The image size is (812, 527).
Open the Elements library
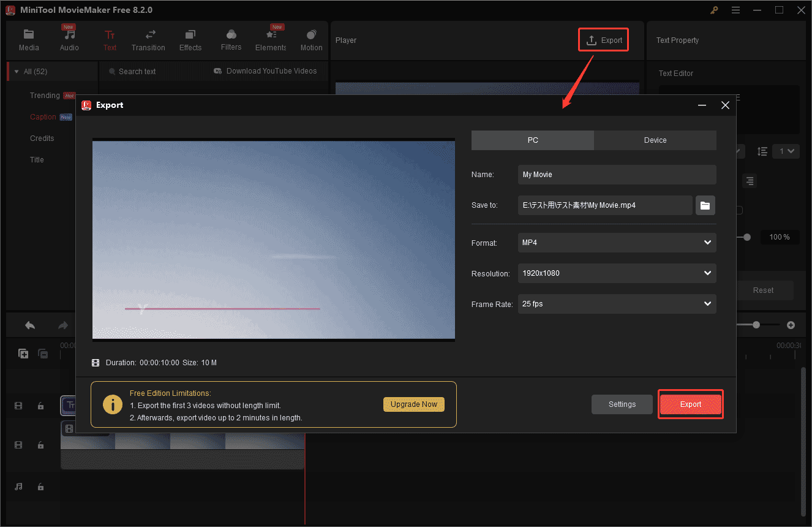[271, 40]
